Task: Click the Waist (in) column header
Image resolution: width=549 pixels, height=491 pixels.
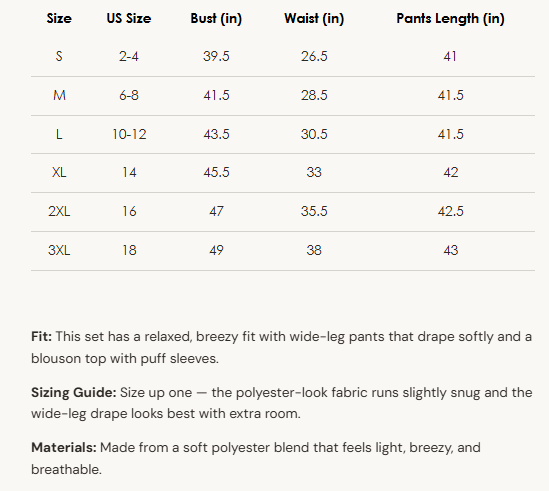Action: coord(314,19)
